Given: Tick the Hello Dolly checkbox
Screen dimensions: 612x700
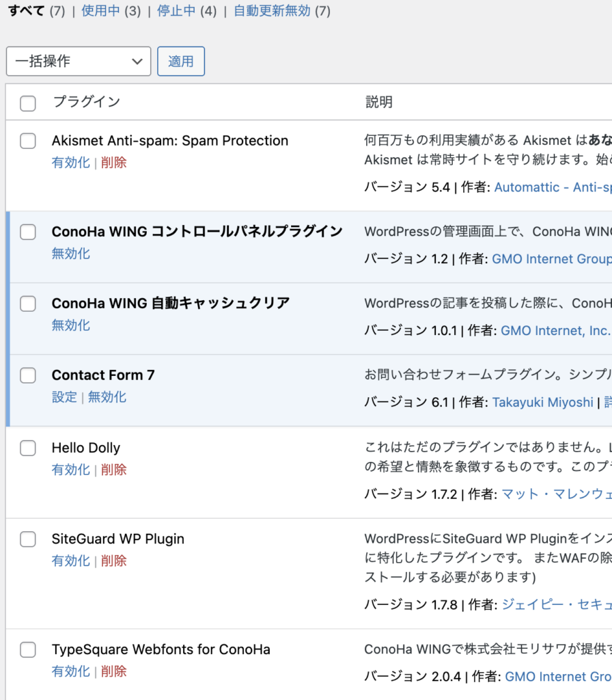Looking at the screenshot, I should point(27,448).
